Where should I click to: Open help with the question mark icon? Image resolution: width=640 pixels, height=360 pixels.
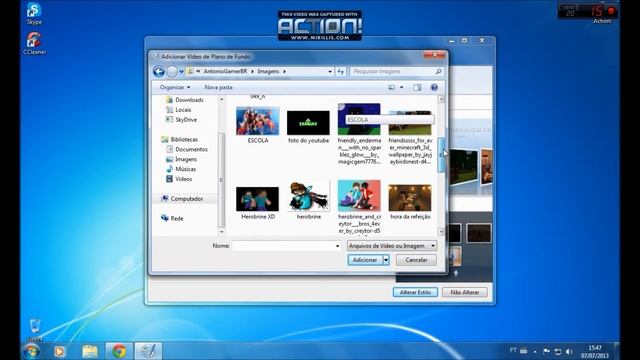point(434,87)
